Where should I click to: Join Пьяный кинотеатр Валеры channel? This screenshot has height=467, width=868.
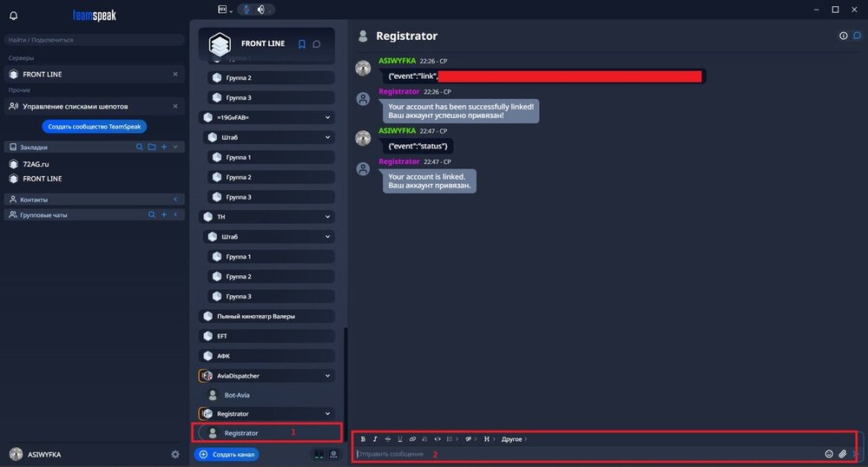266,317
